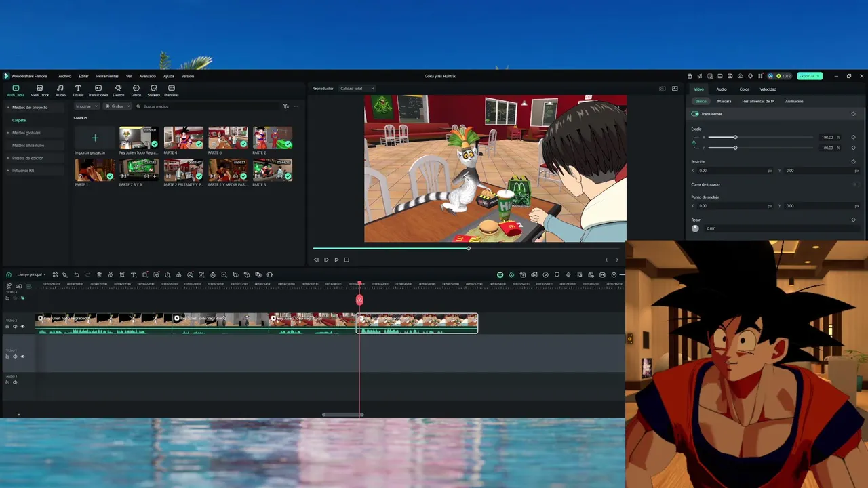Open the Importar dropdown
This screenshot has height=488, width=868.
[87, 106]
